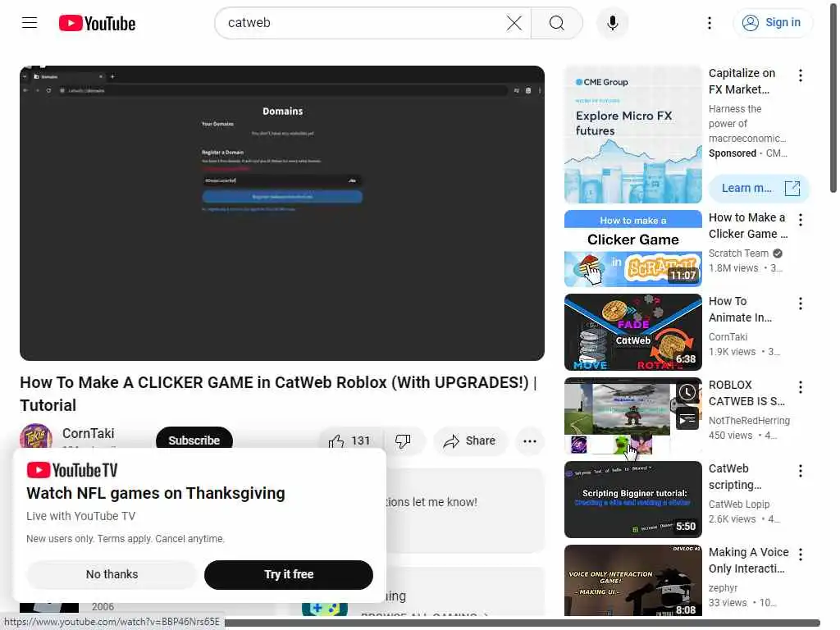Run the search with the magnifier button
The height and width of the screenshot is (630, 840).
(557, 23)
